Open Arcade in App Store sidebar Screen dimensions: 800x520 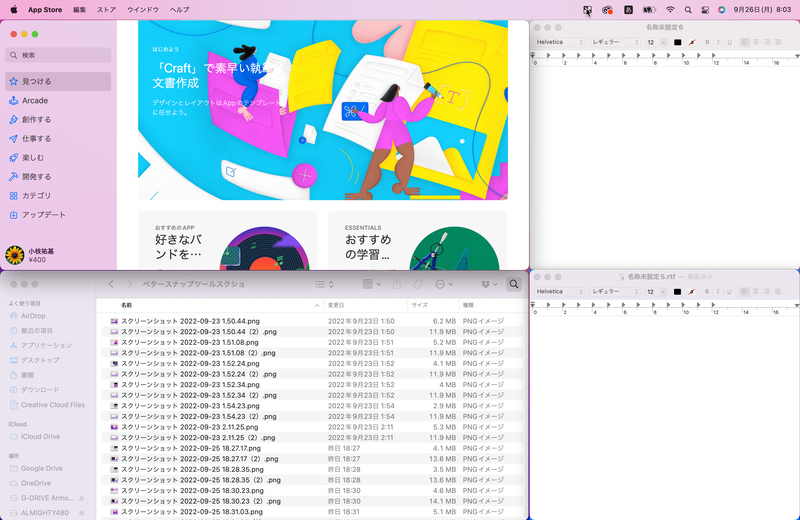(x=58, y=101)
